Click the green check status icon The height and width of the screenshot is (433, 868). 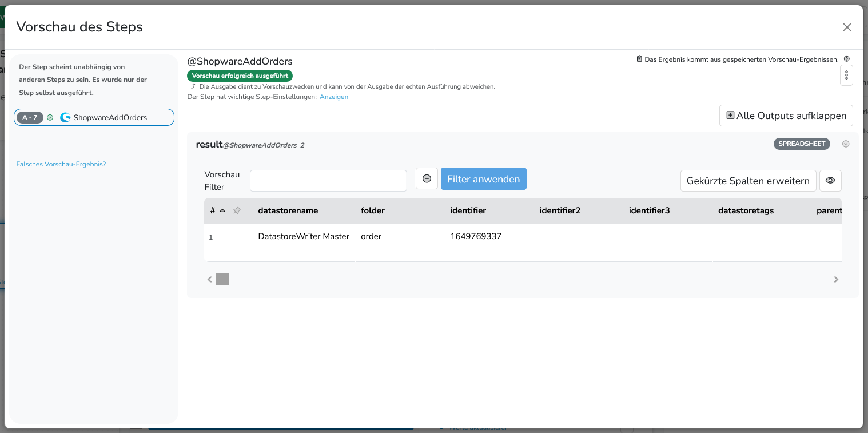pos(50,117)
